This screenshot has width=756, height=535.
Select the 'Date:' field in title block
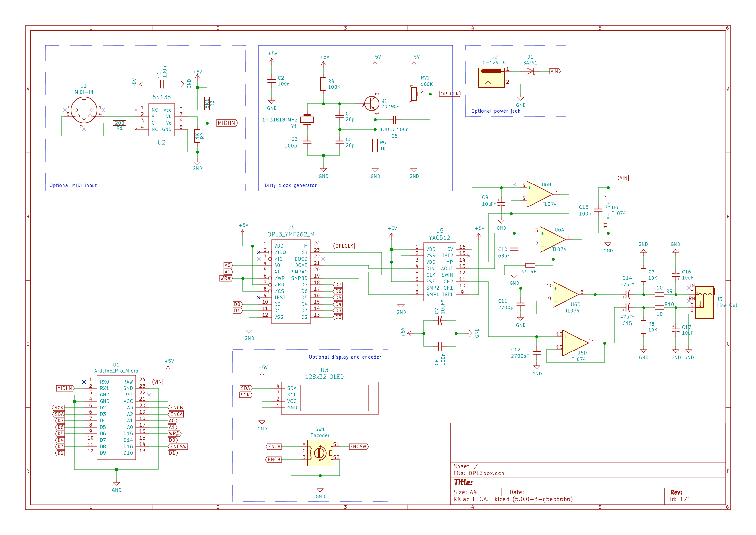coord(517,492)
